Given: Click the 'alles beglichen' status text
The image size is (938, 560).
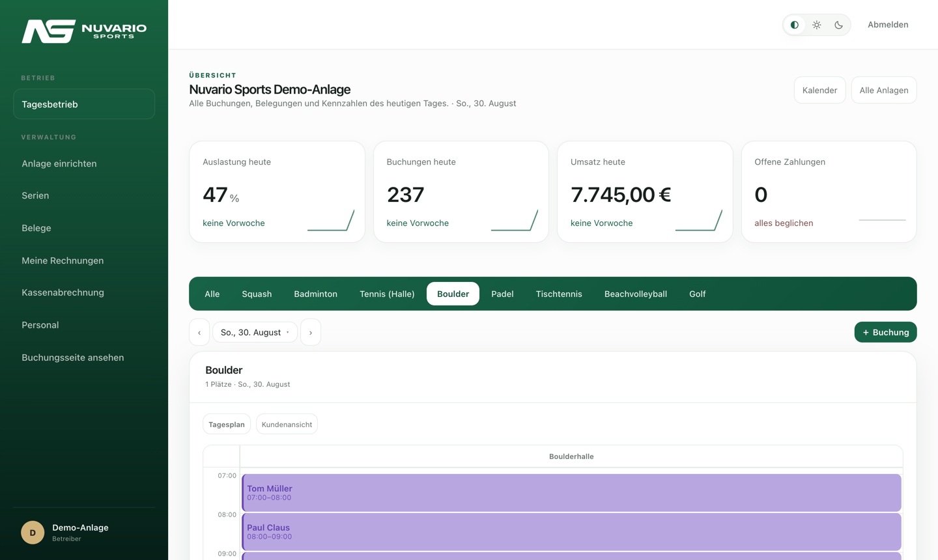Looking at the screenshot, I should (x=784, y=223).
